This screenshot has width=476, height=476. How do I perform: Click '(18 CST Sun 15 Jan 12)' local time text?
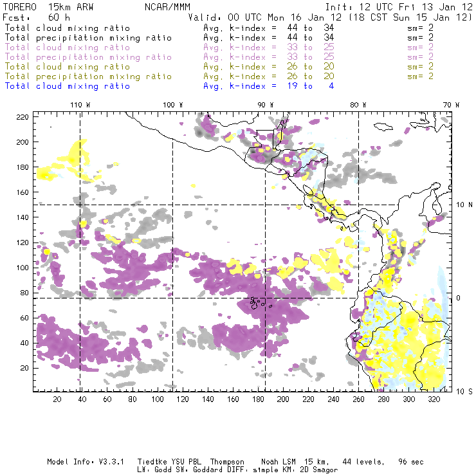411,17
